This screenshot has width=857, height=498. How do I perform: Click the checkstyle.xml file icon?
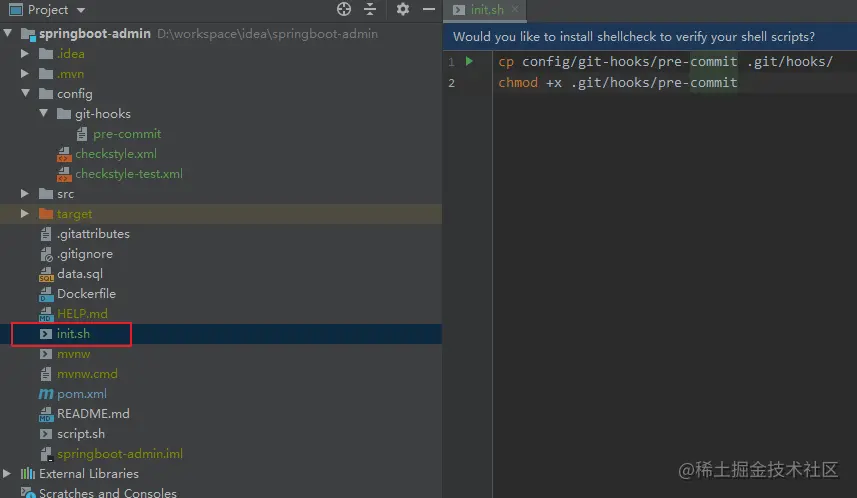coord(64,154)
